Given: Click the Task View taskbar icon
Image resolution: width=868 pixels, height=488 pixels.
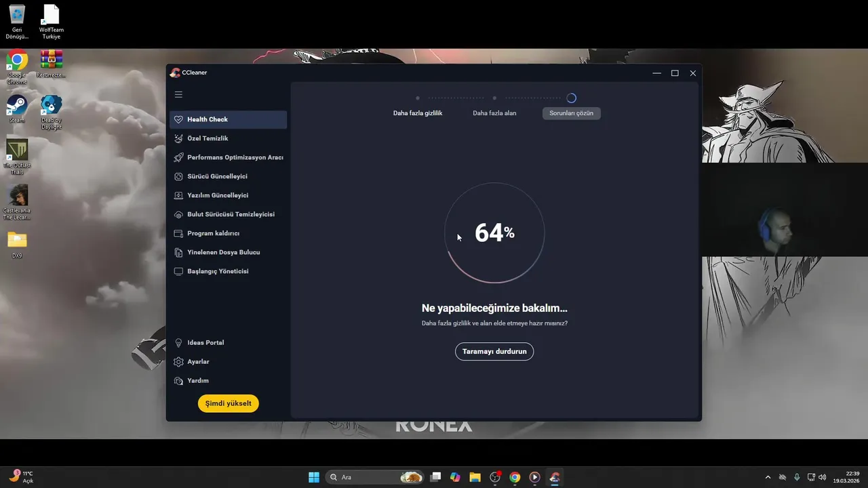Looking at the screenshot, I should tap(435, 477).
